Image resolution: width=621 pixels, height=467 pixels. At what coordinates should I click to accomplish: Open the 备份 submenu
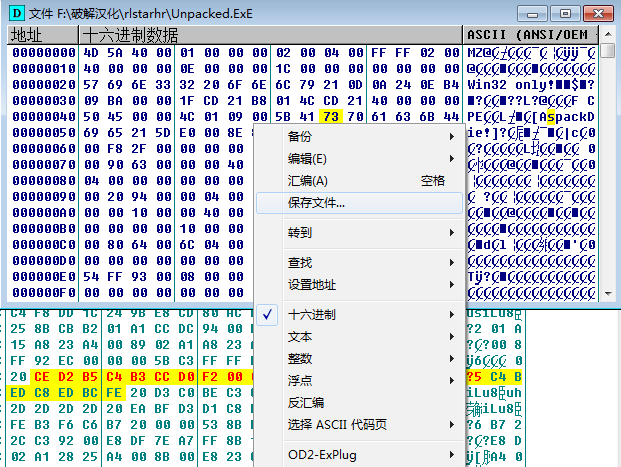click(x=360, y=137)
